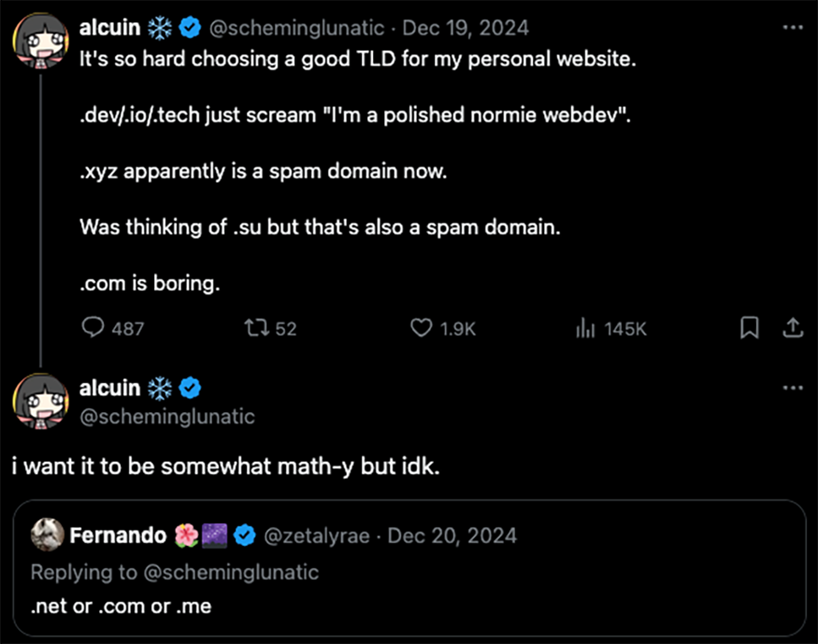
Task: Click the @scheminglunatic handle under second alcuin name
Action: click(x=167, y=416)
